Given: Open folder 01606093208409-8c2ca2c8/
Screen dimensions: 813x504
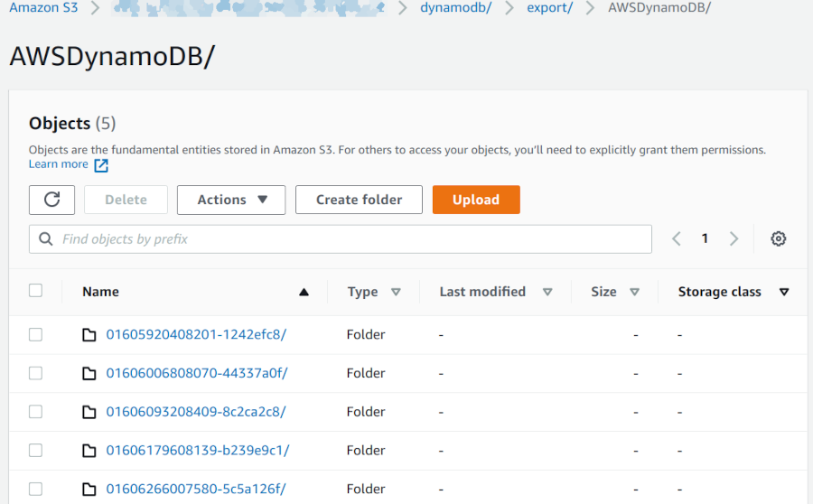Looking at the screenshot, I should (196, 412).
